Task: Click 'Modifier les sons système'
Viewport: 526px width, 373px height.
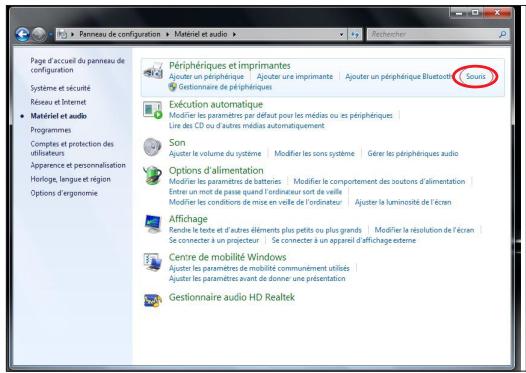Action: click(314, 154)
